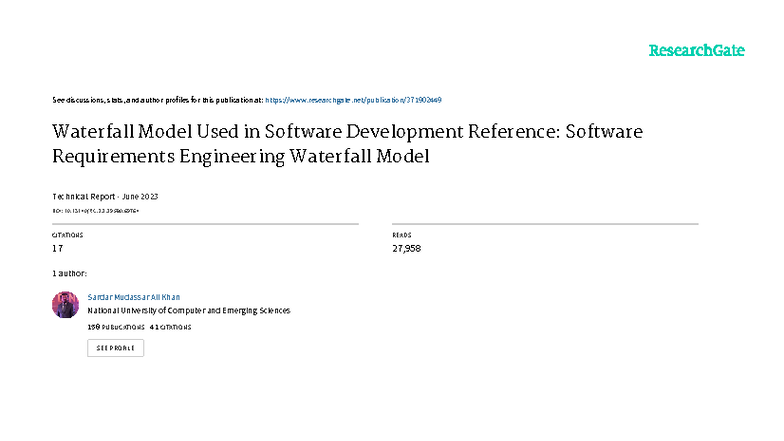This screenshot has height=441, width=784.
Task: Click the DOI line under the report date
Action: (x=96, y=211)
